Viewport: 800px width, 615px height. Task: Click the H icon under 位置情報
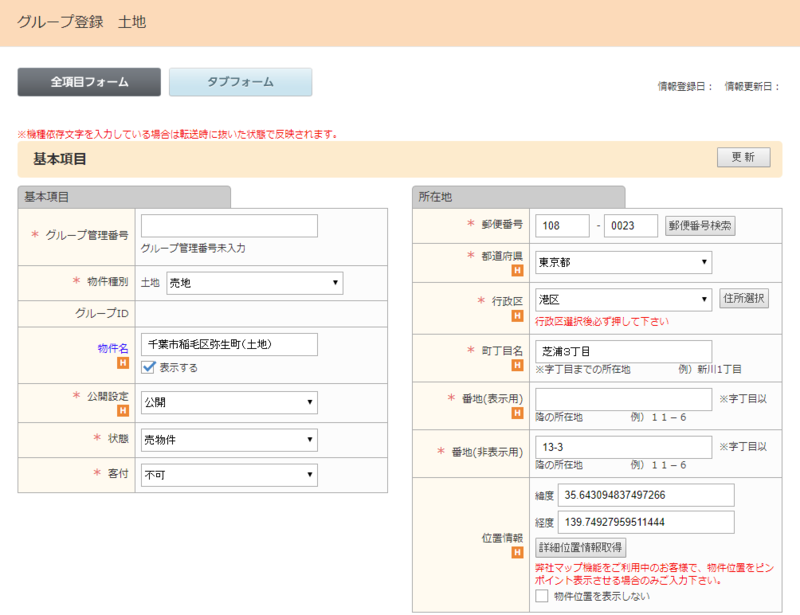517,552
